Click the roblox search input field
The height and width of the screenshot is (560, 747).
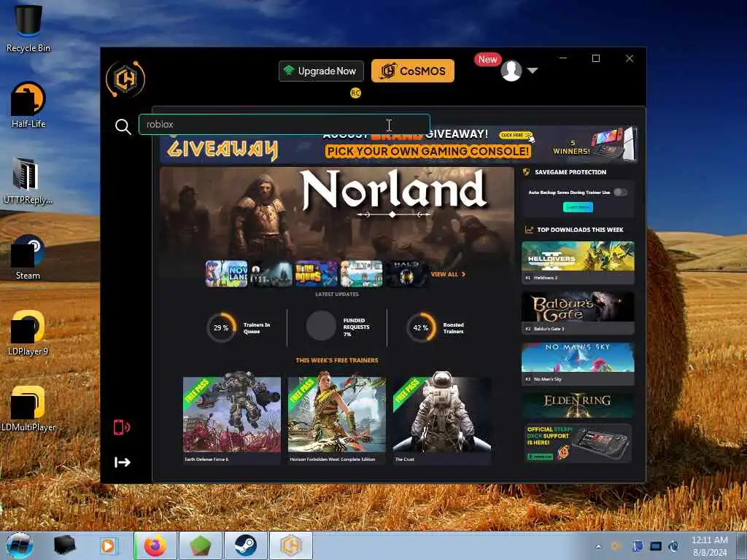(285, 124)
